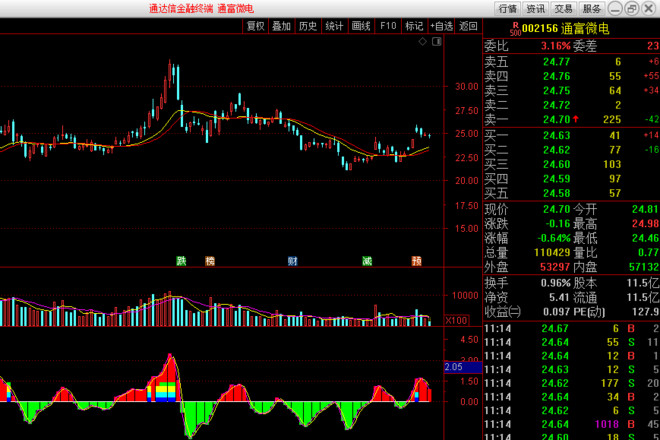Select the 买三 row at 24.60
Image resolution: width=660 pixels, height=440 pixels.
(x=572, y=164)
